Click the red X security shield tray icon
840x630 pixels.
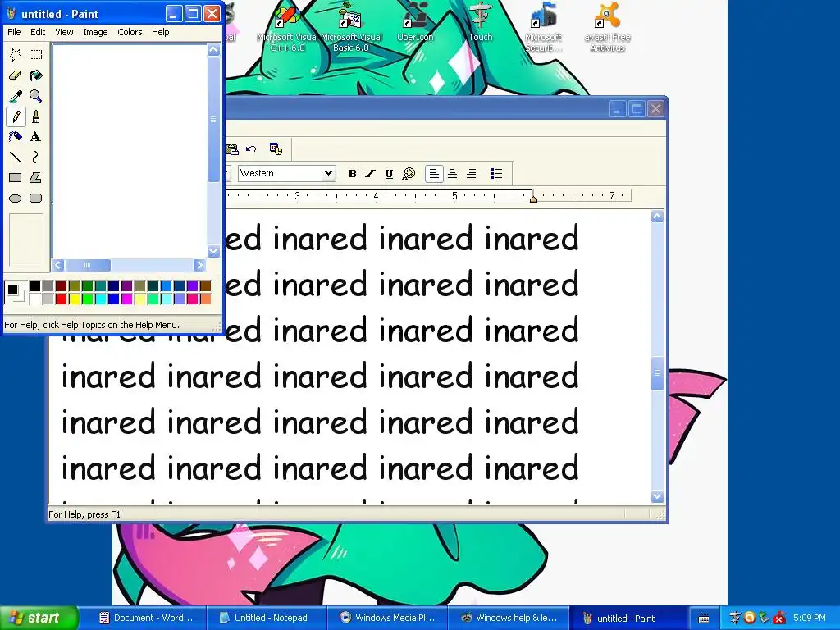[779, 619]
